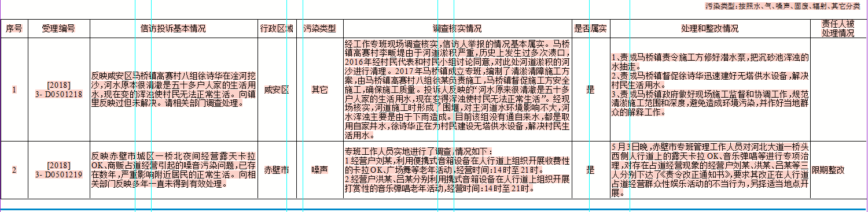This screenshot has width=868, height=212.
Task: Select the 噪声 pollution type cell
Action: (319, 170)
